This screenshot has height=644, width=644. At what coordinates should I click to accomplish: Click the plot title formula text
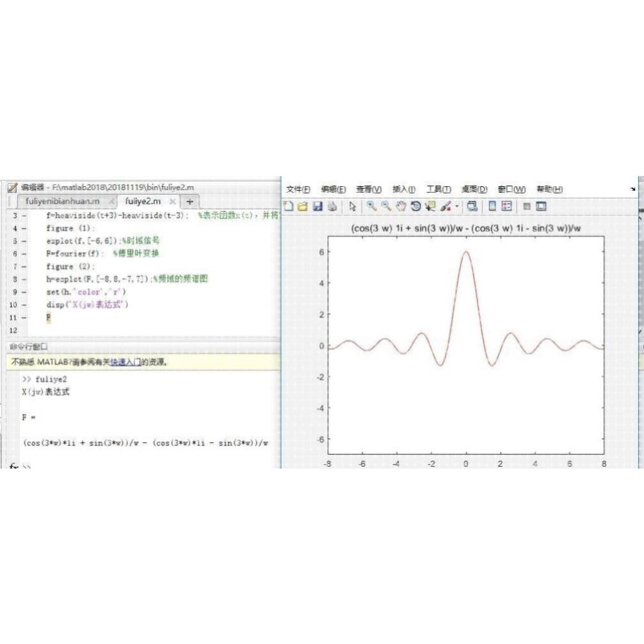pyautogui.click(x=466, y=229)
